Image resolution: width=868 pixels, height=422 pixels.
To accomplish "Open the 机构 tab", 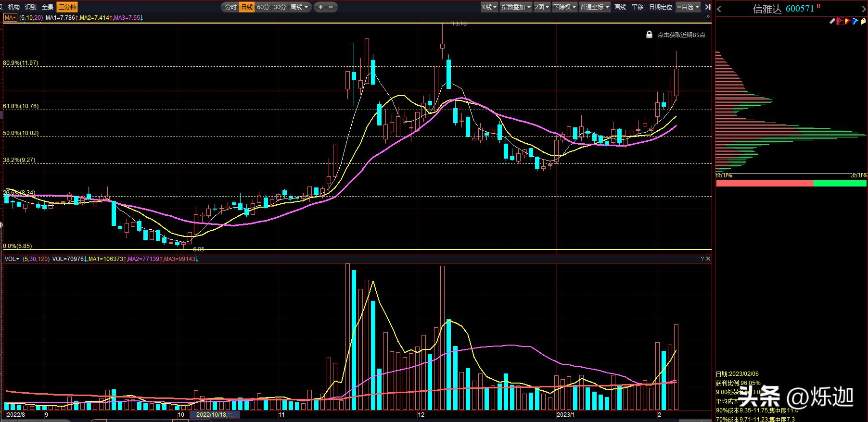I will click(14, 7).
